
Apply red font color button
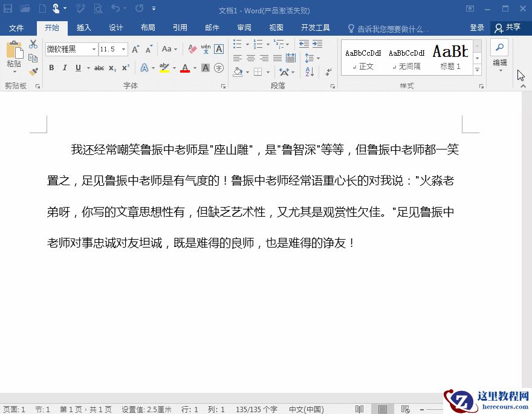tap(185, 68)
